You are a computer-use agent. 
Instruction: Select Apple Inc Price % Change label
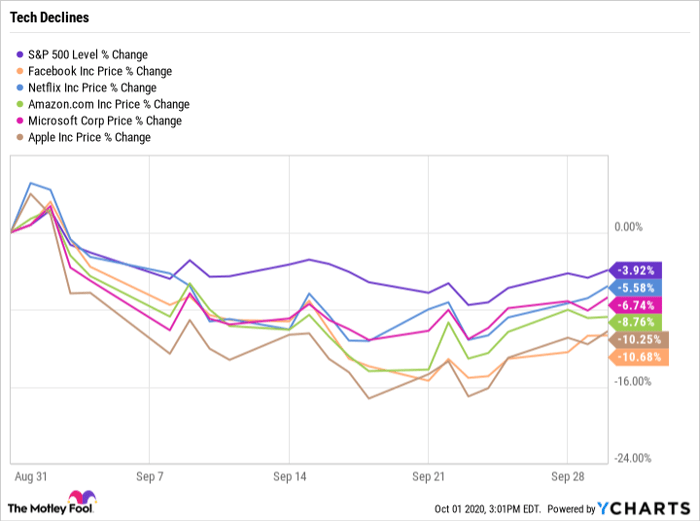[91, 137]
